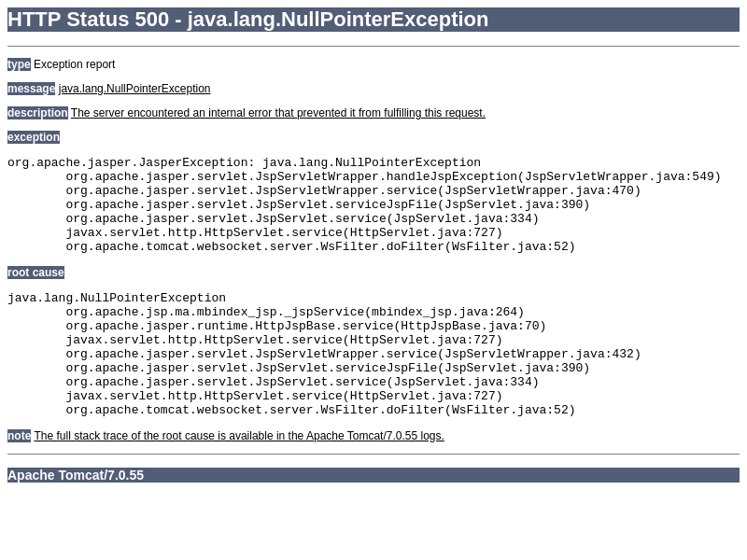The image size is (747, 560).
Task: Click the "exception" label
Action: tap(34, 137)
